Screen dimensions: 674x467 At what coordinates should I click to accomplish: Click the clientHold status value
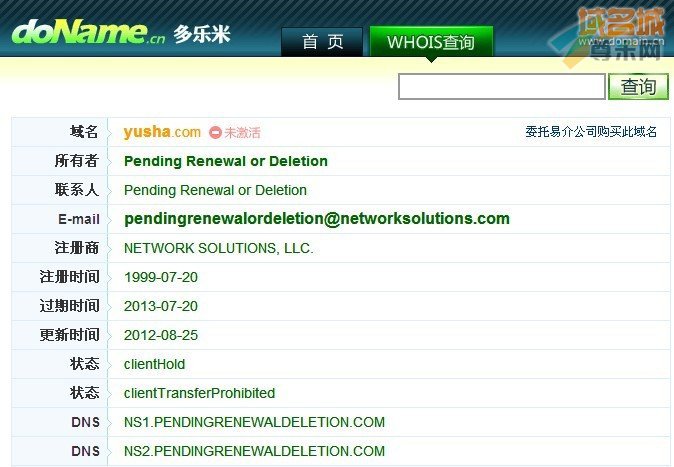click(154, 364)
